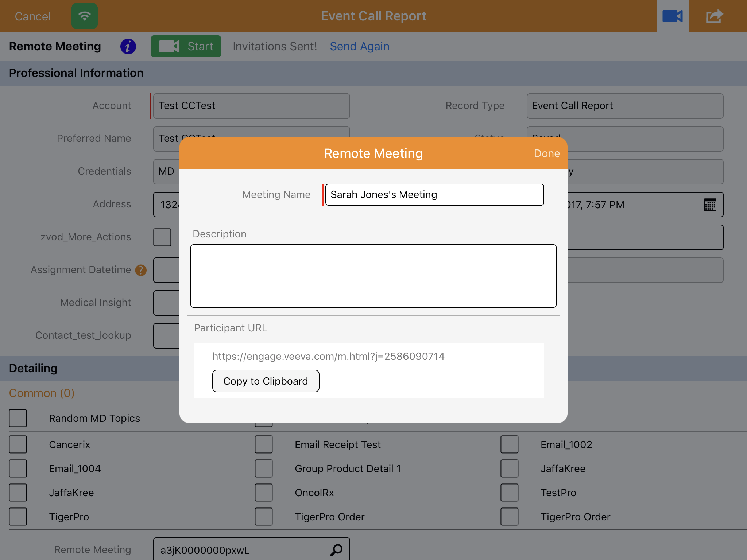Viewport: 747px width, 560px height.
Task: Check the Random MD Topics checkbox
Action: click(18, 418)
